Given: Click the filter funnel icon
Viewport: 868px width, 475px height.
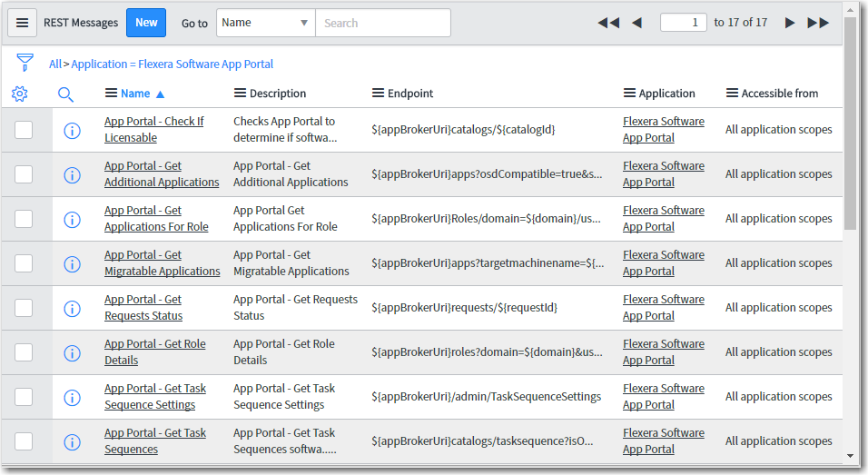Looking at the screenshot, I should [x=25, y=64].
